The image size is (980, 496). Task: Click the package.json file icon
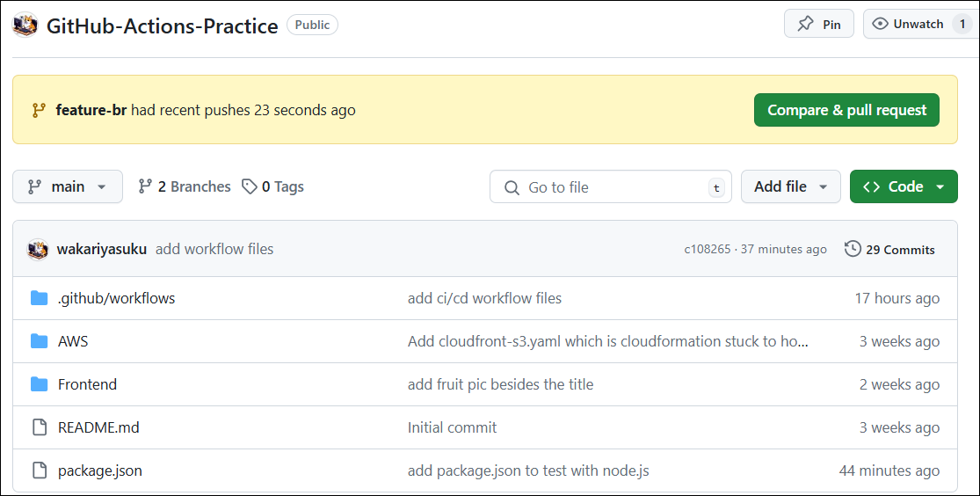[39, 470]
